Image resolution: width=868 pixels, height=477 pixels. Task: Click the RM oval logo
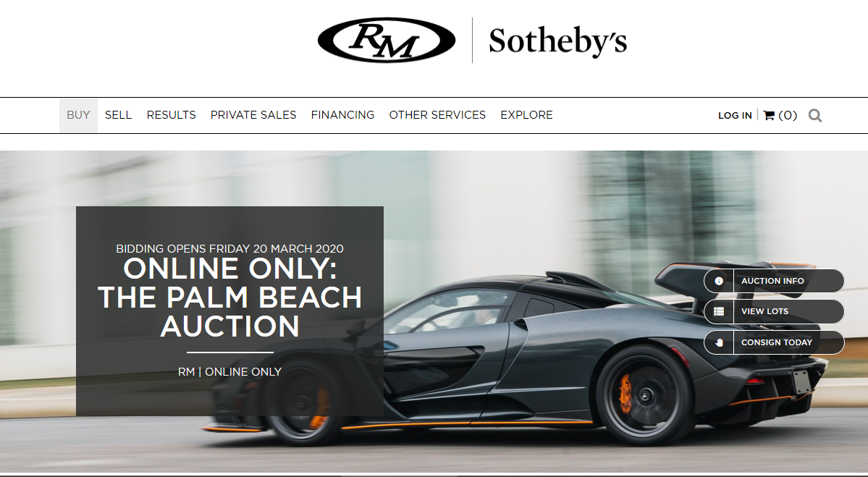point(387,40)
